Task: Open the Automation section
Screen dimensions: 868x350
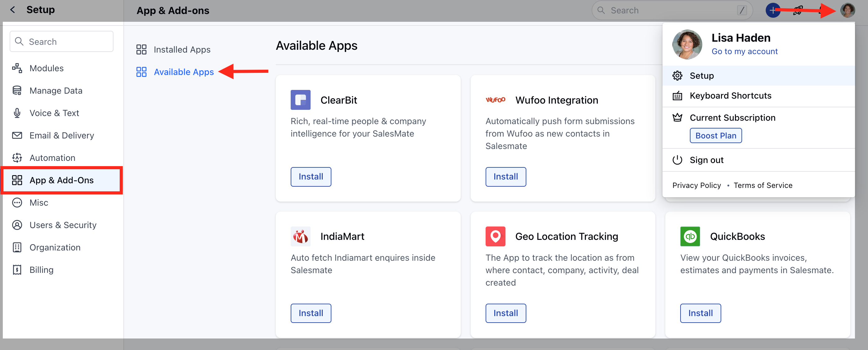Action: [x=52, y=157]
